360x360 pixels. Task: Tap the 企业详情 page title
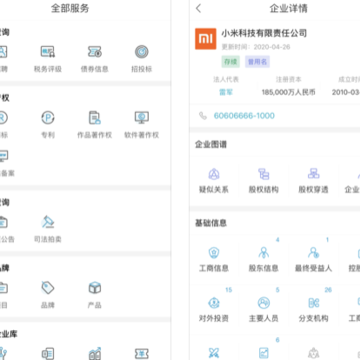[289, 8]
